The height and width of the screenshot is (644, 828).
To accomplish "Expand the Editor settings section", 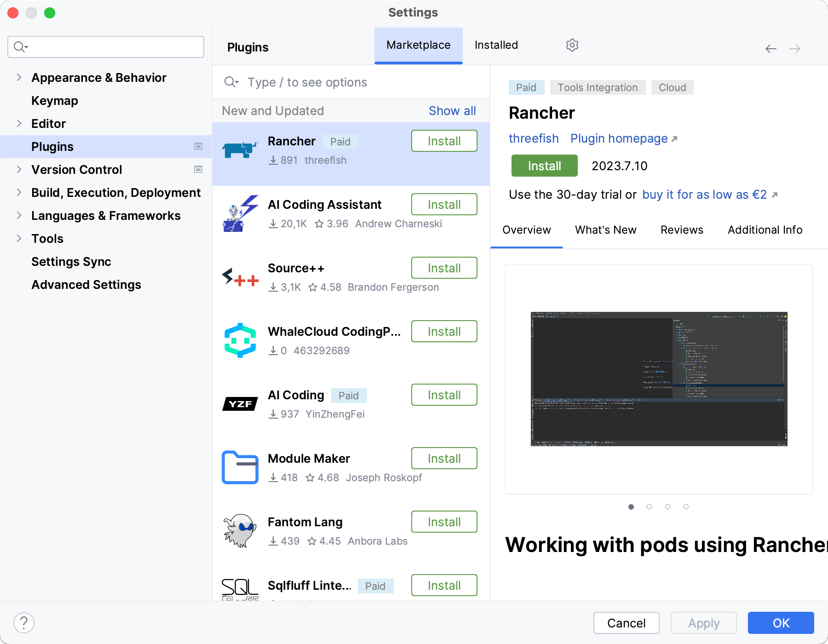I will pyautogui.click(x=19, y=124).
